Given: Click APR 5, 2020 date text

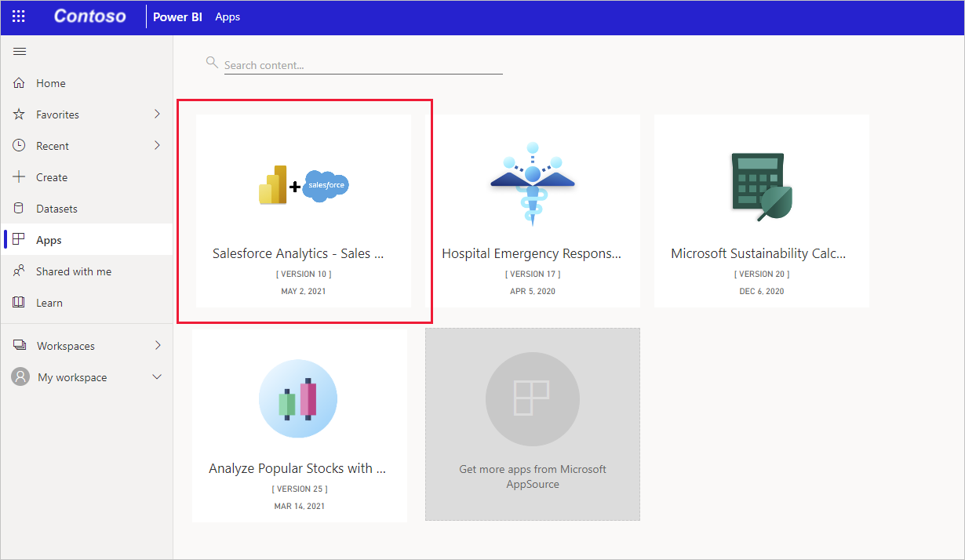Looking at the screenshot, I should coord(533,291).
